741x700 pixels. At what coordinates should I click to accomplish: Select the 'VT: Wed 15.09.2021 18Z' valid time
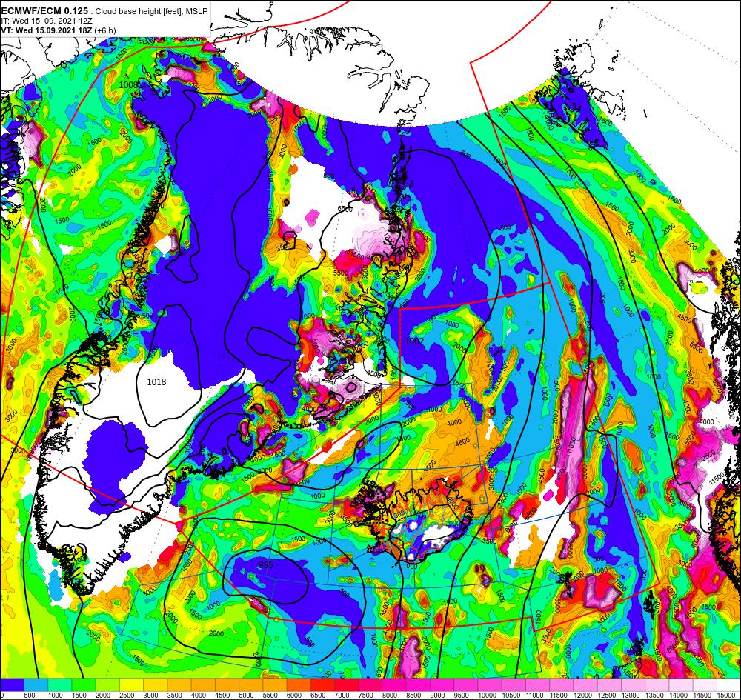[x=47, y=30]
